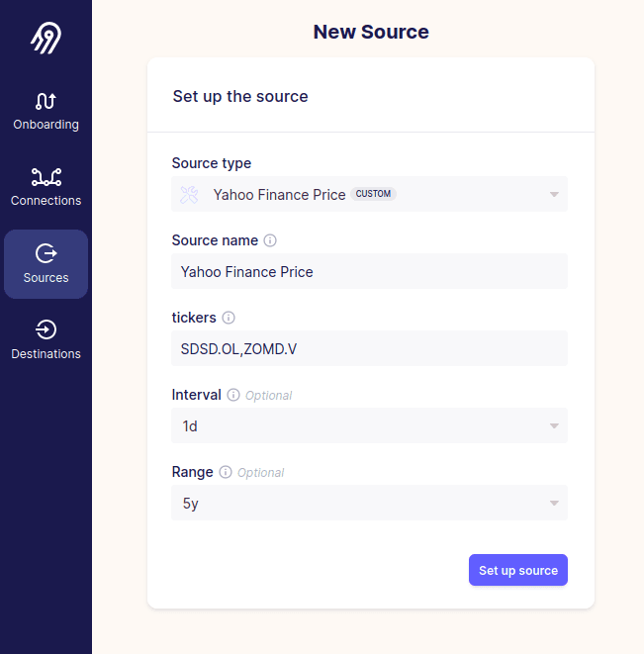Viewport: 644px width, 654px height.
Task: Click the Interval dropdown arrow
Action: (554, 426)
